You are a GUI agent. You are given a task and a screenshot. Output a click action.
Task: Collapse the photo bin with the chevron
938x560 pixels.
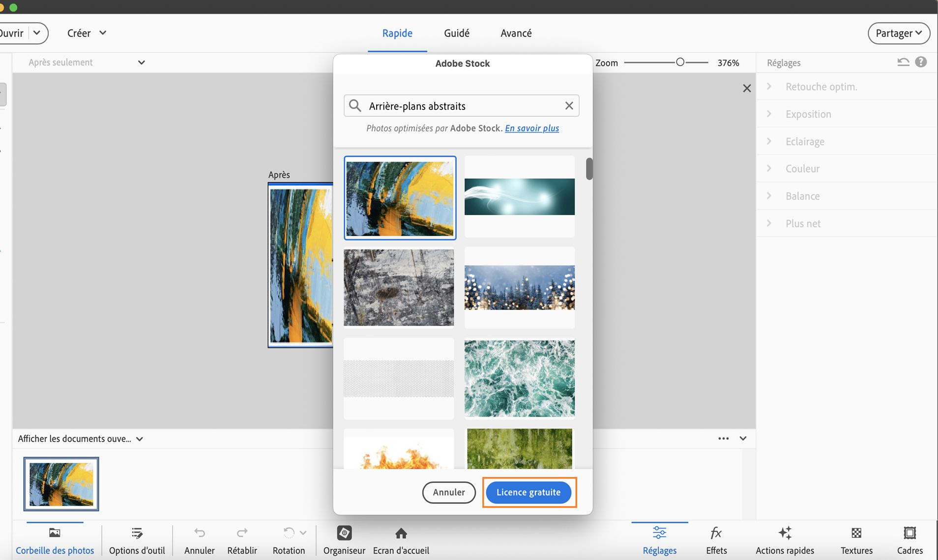click(x=743, y=438)
